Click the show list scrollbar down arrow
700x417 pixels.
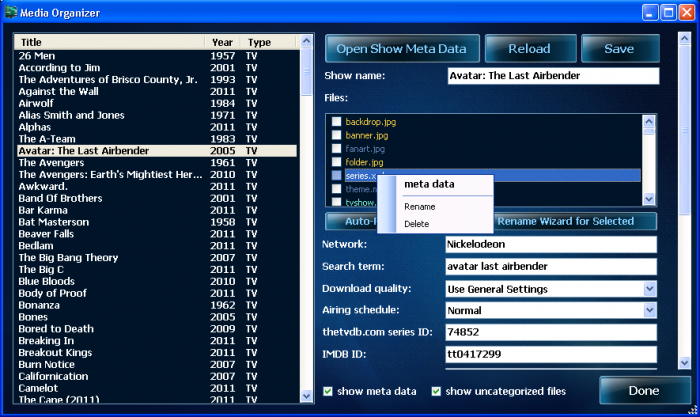[306, 396]
